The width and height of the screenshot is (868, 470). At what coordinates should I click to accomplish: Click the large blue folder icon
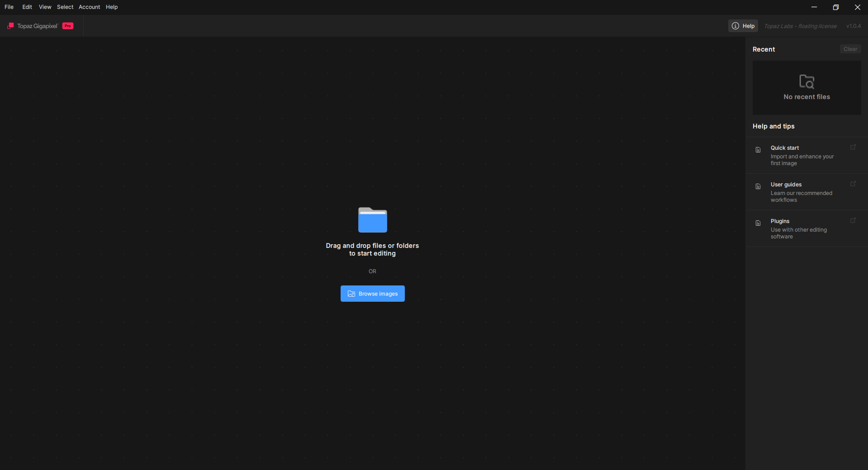coord(372,220)
